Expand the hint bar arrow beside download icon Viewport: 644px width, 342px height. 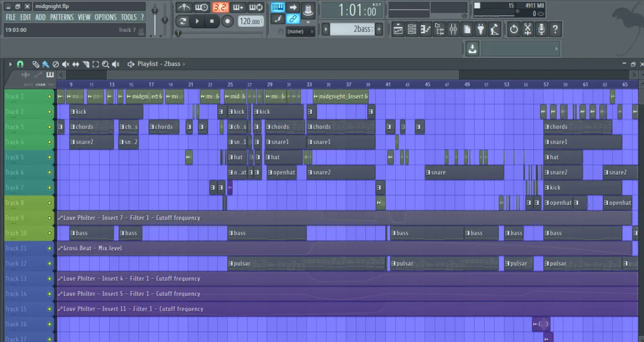coord(556,49)
